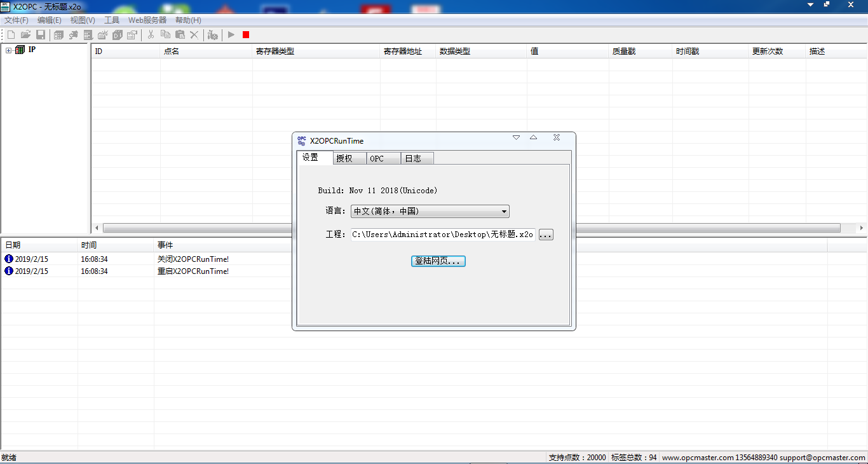Screen dimensions: 868x464
Task: Switch to the 授权 tab
Action: coord(349,158)
